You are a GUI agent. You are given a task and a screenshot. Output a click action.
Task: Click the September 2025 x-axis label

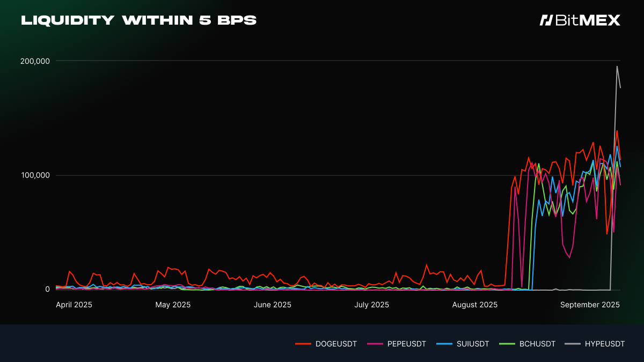pos(590,305)
